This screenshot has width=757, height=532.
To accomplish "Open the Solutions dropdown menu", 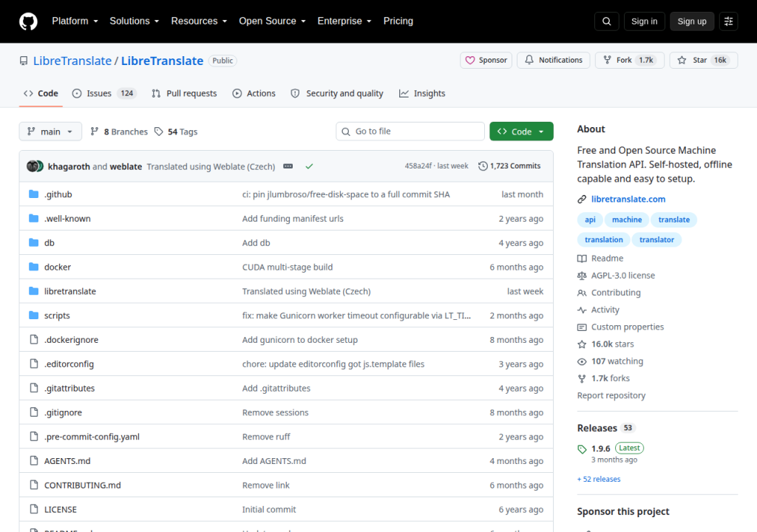I will pyautogui.click(x=135, y=21).
